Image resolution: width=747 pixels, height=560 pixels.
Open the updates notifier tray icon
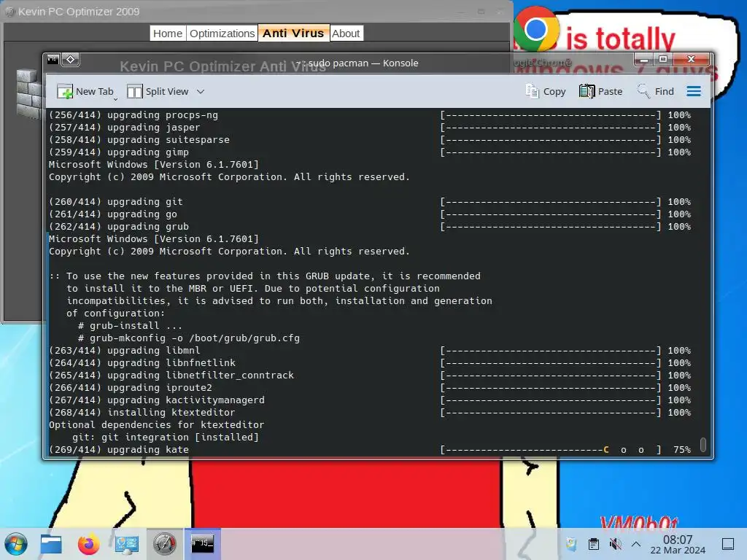tap(571, 544)
